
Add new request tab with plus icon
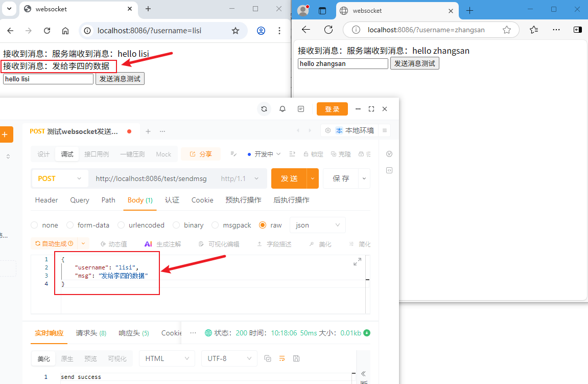tap(148, 131)
